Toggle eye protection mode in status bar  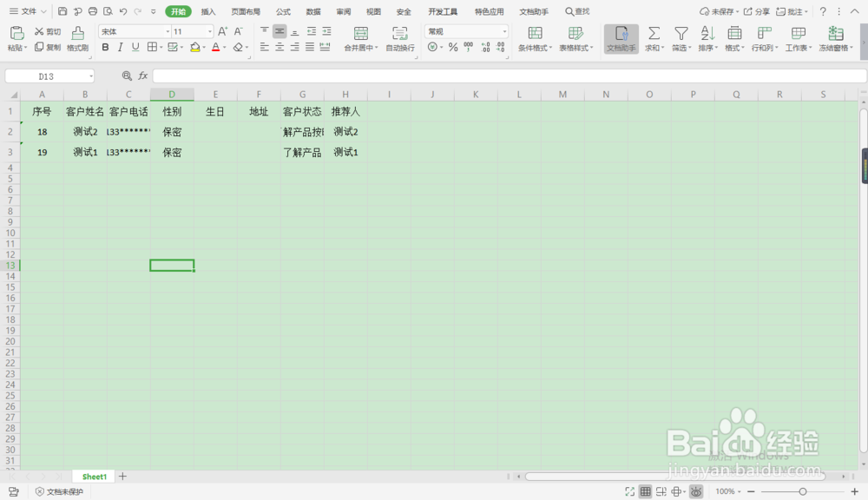click(696, 491)
